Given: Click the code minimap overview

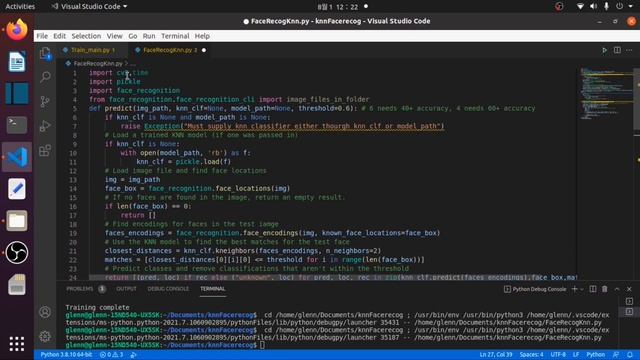Looking at the screenshot, I should [x=607, y=93].
